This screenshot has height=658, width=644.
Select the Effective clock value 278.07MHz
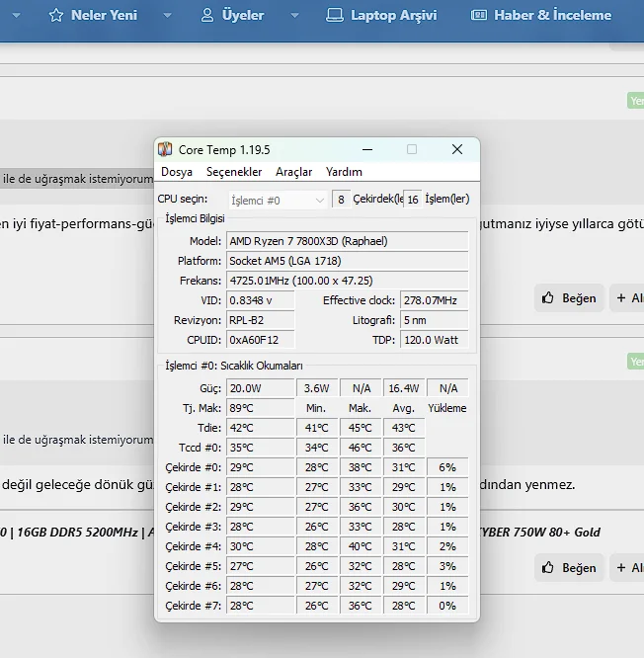pyautogui.click(x=435, y=300)
